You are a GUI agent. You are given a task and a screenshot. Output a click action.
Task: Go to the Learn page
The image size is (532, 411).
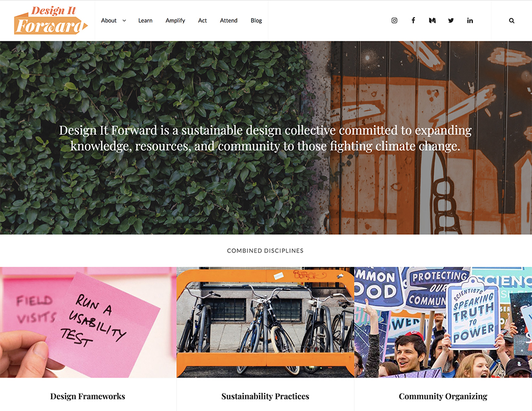(145, 20)
